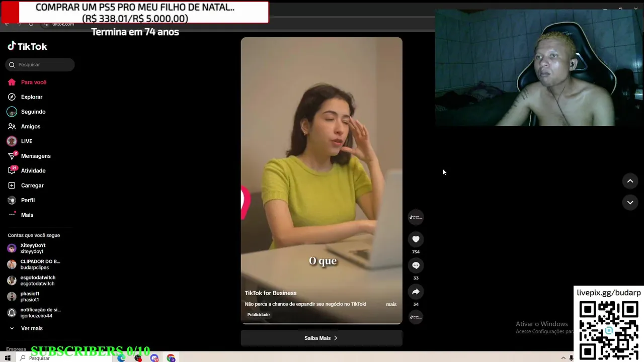Open Google Chrome from taskbar
This screenshot has height=362, width=644.
171,358
